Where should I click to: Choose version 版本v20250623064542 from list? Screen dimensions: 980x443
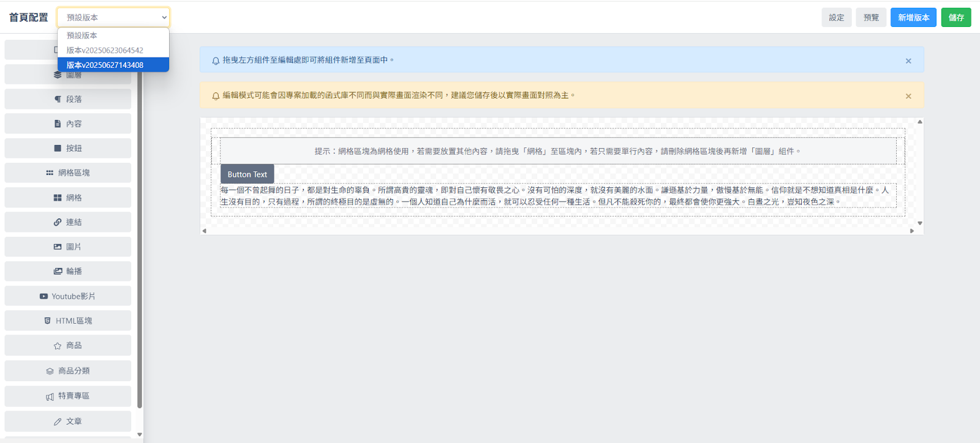(x=113, y=50)
